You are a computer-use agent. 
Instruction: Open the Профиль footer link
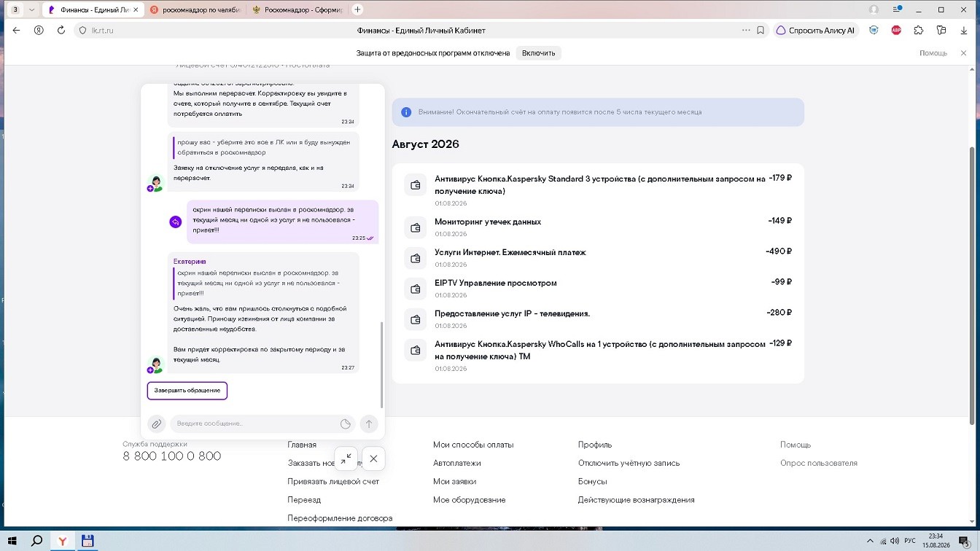tap(595, 445)
